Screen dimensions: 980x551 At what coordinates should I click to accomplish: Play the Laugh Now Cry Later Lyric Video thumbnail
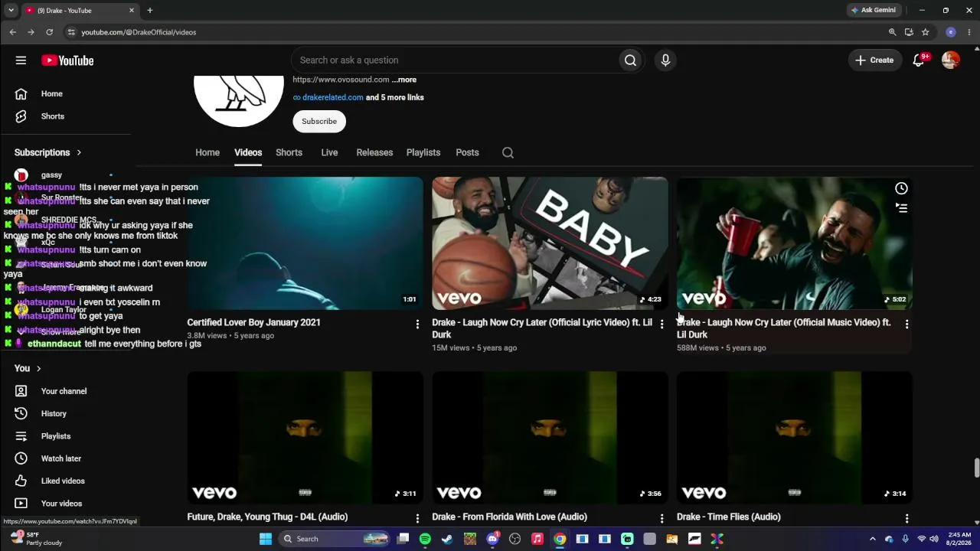pos(550,243)
